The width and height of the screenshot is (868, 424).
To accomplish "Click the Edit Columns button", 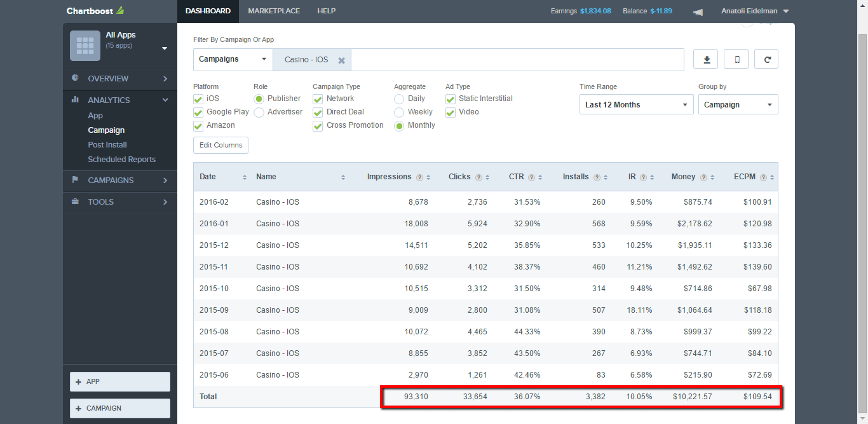I will click(220, 145).
